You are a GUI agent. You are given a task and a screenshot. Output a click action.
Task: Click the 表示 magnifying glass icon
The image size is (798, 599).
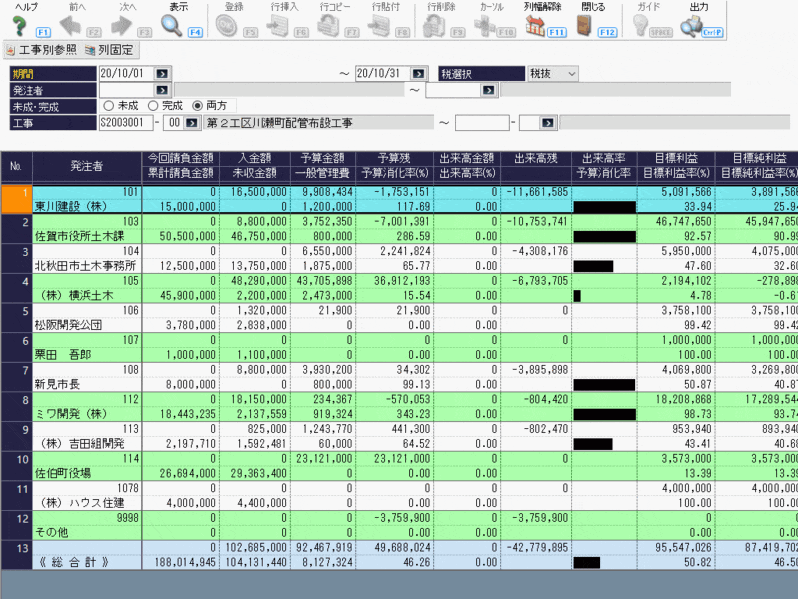(x=173, y=25)
